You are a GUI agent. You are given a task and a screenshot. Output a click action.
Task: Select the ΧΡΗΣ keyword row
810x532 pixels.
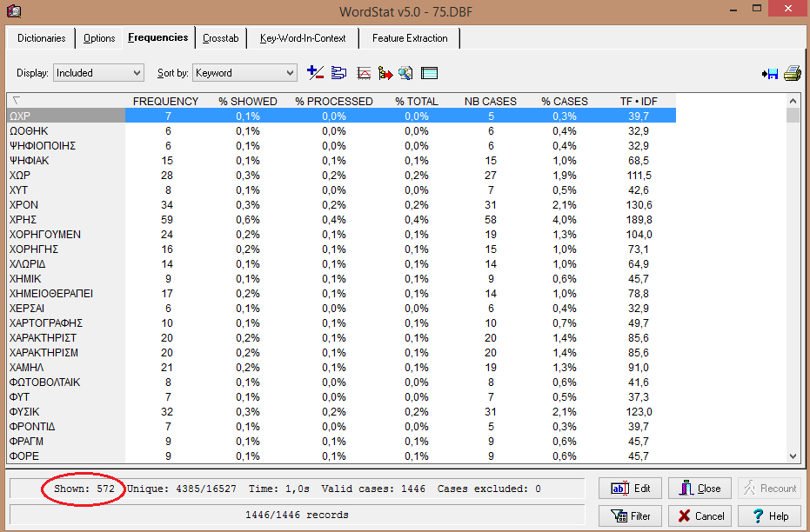[341, 219]
